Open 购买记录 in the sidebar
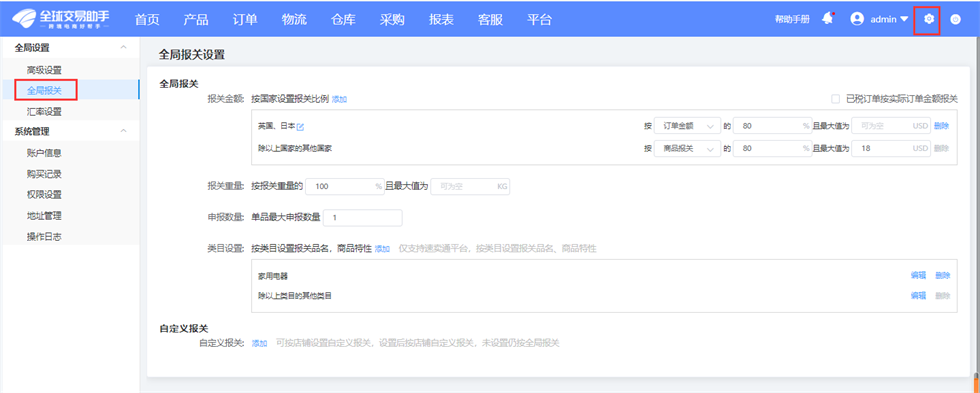 pyautogui.click(x=44, y=174)
